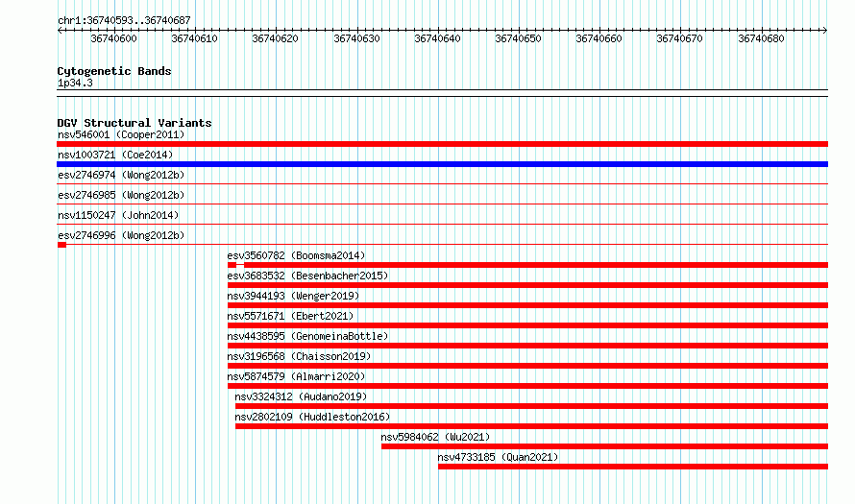This screenshot has width=855, height=504.
Task: Click ruler position 36740640
Action: click(437, 38)
